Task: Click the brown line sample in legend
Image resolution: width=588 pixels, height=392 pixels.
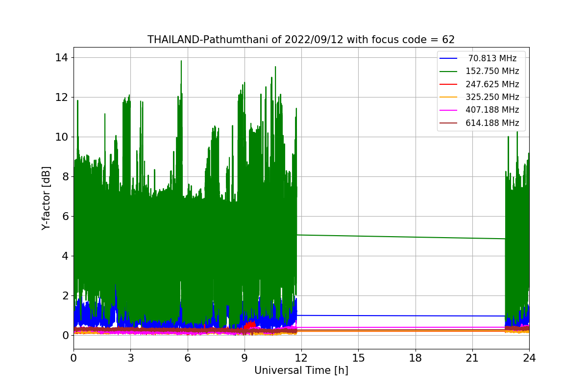Action: (449, 123)
